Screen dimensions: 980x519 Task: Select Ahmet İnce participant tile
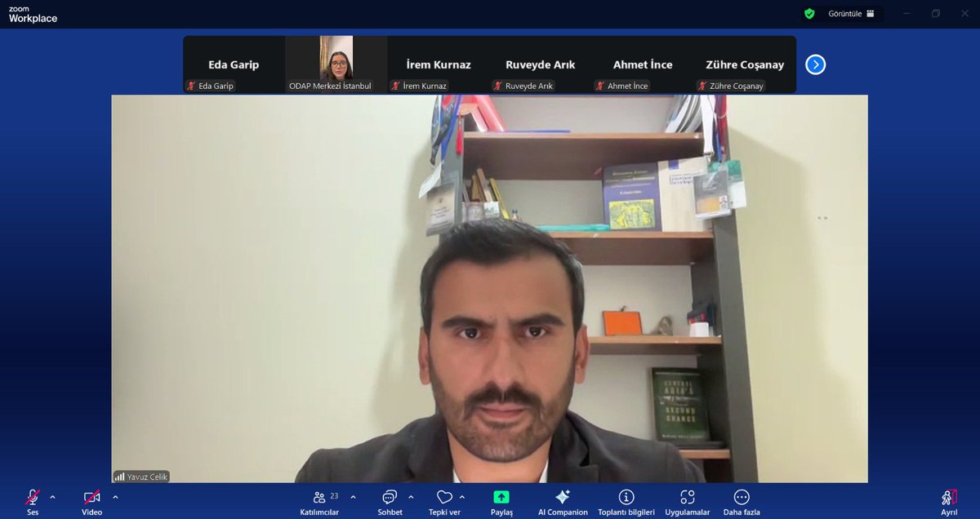tap(643, 64)
